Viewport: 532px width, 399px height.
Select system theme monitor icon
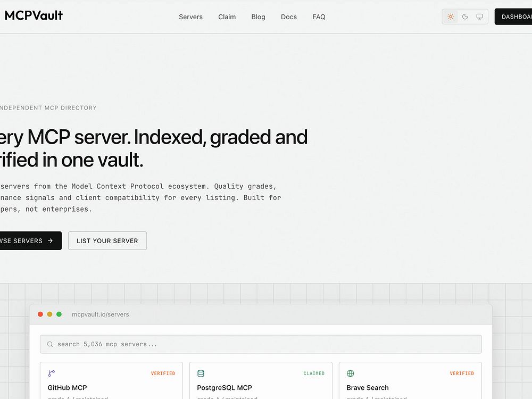(479, 16)
